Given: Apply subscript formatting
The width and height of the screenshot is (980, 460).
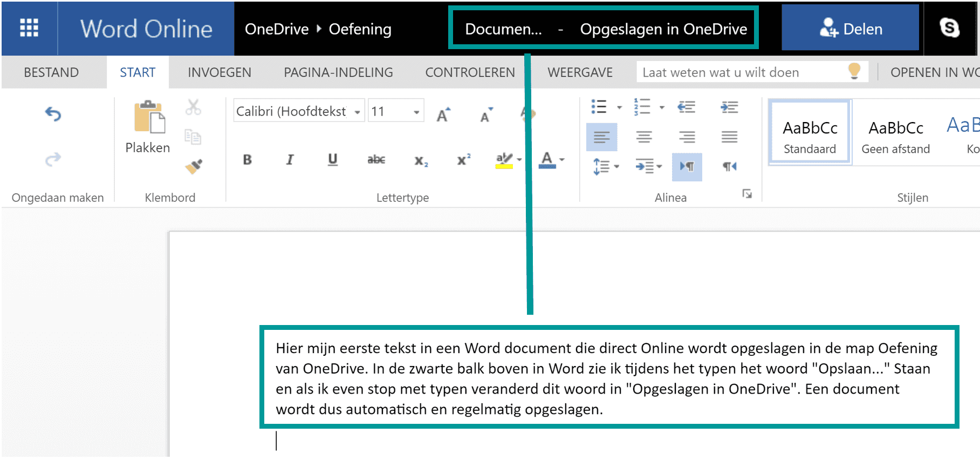Looking at the screenshot, I should [x=421, y=160].
